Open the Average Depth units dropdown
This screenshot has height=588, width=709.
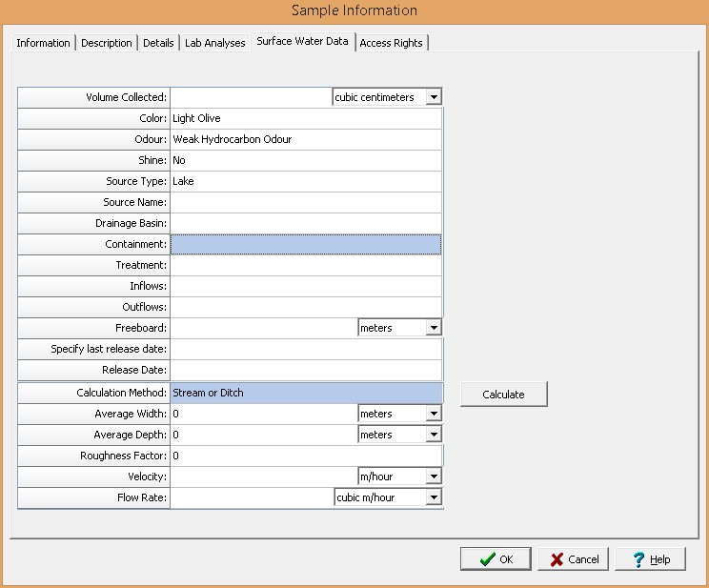click(434, 435)
